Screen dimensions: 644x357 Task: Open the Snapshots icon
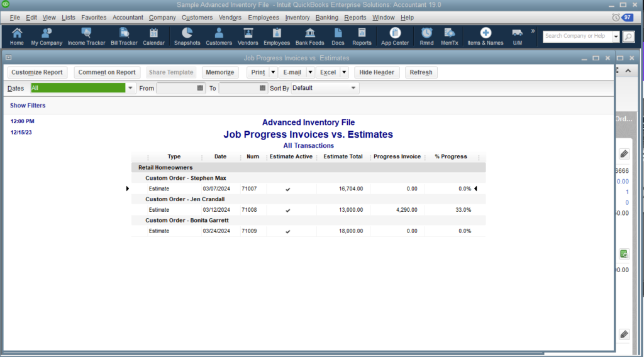(187, 36)
